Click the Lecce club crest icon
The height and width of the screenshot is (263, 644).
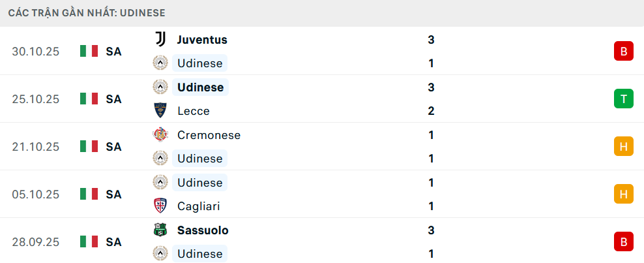[x=160, y=111]
